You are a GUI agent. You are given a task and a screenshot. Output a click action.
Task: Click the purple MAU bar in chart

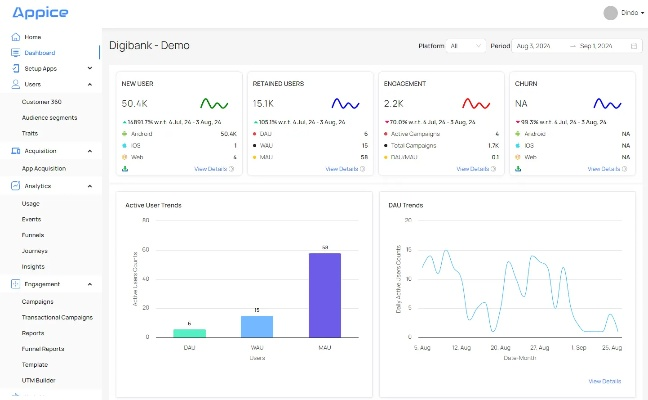[325, 294]
